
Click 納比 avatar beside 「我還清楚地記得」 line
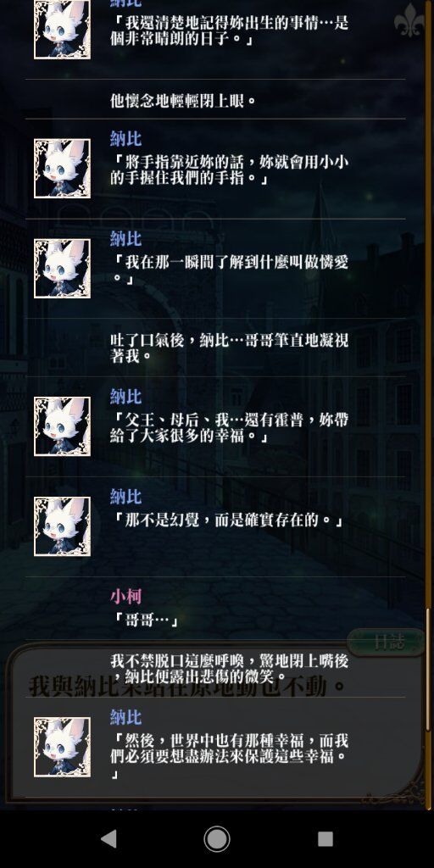point(62,29)
